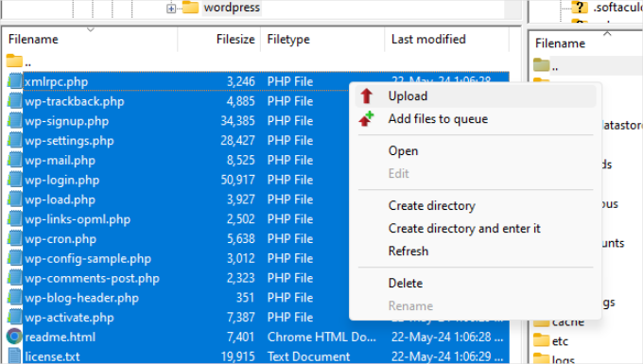This screenshot has height=364, width=643.
Task: Select the wp-trackback.php filename
Action: coord(75,101)
